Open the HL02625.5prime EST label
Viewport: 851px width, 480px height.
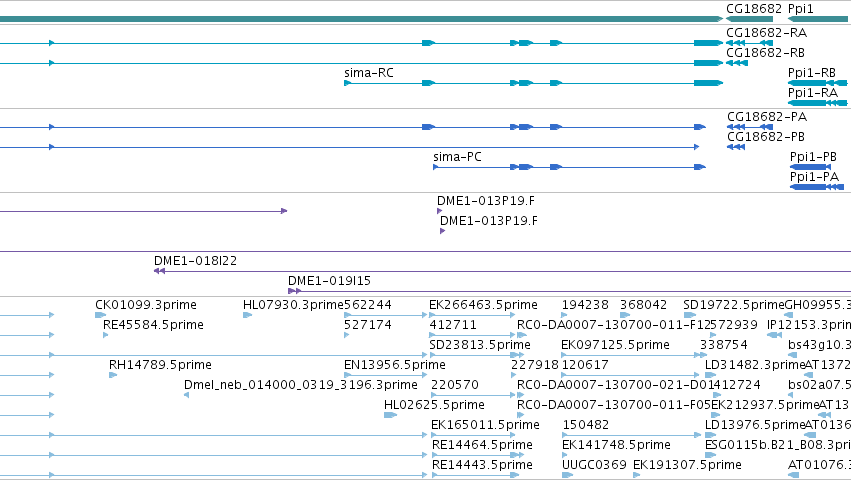click(x=434, y=406)
